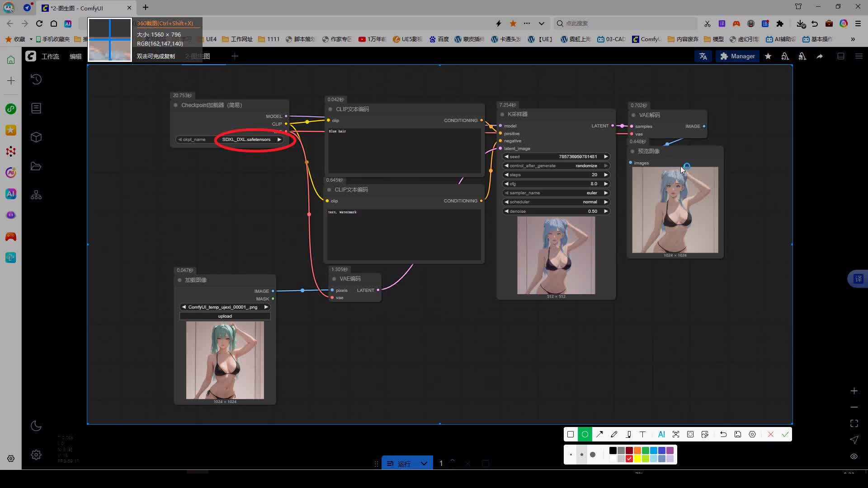The width and height of the screenshot is (868, 488).
Task: Open the 工作流 menu
Action: [x=50, y=56]
